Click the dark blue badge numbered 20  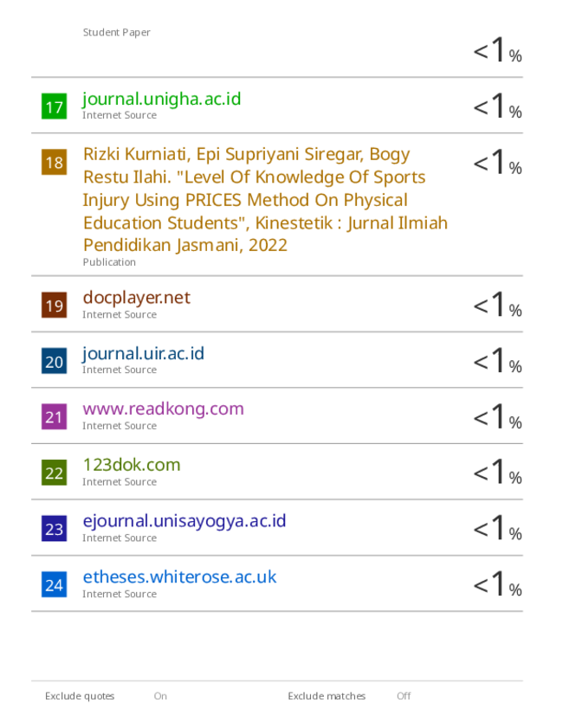point(54,361)
